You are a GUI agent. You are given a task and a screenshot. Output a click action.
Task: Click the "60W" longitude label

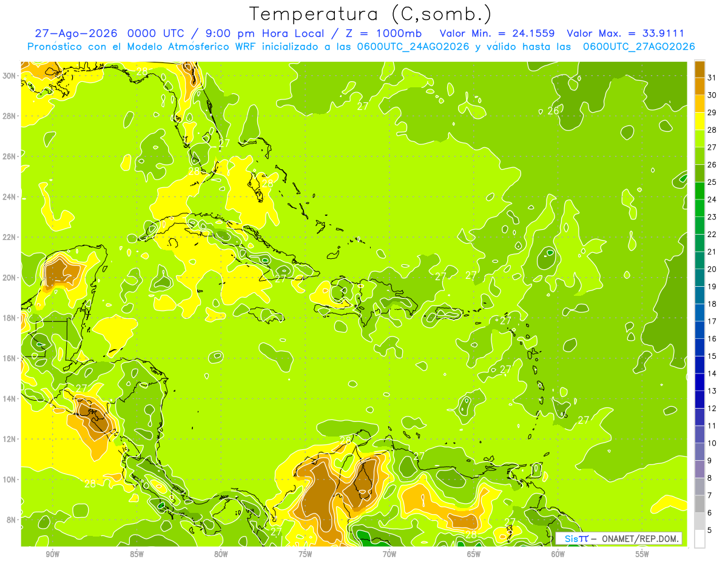558,554
